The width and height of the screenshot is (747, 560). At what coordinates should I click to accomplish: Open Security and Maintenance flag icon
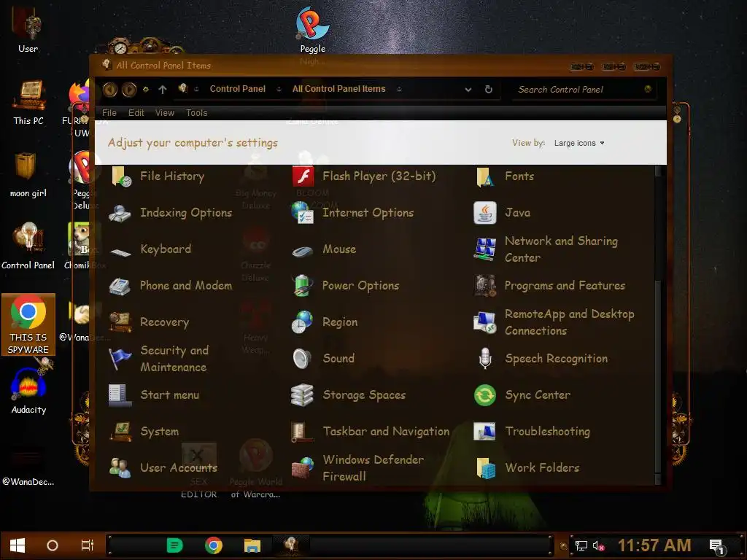(120, 359)
